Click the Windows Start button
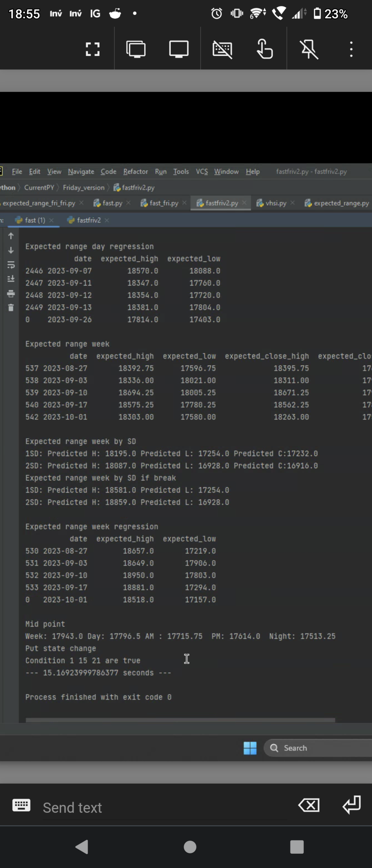The width and height of the screenshot is (372, 868). pyautogui.click(x=250, y=748)
